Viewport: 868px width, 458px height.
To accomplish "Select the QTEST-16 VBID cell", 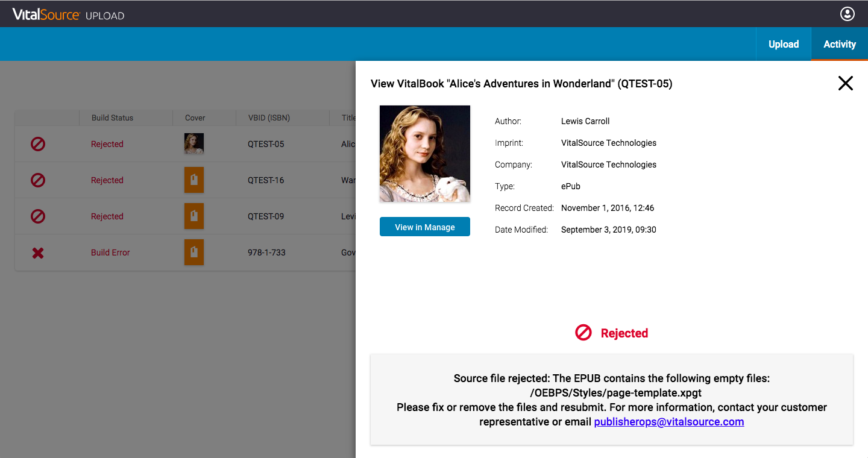I will (266, 180).
